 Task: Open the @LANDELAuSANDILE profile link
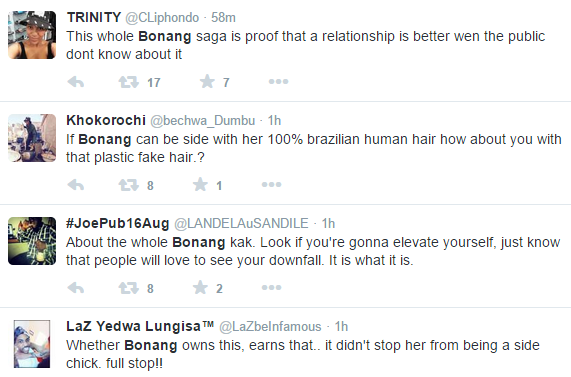(241, 223)
